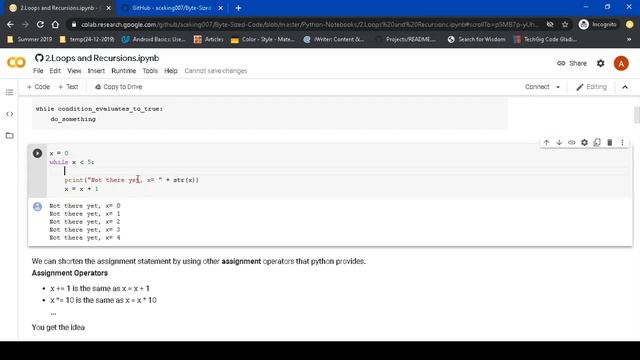Image resolution: width=640 pixels, height=360 pixels.
Task: Click output line 'Not there yet, x= 4'
Action: [x=85, y=238]
